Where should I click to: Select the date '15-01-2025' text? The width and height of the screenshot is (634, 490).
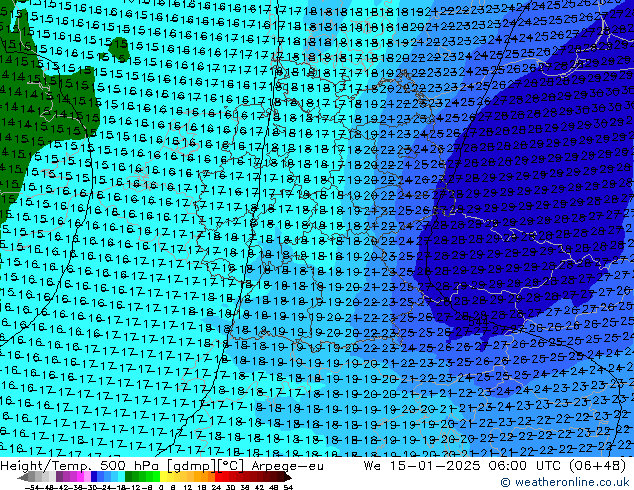pyautogui.click(x=435, y=466)
